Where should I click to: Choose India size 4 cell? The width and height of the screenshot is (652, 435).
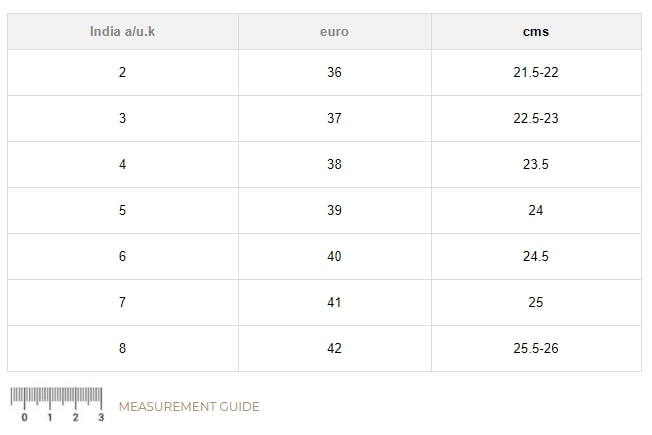123,164
